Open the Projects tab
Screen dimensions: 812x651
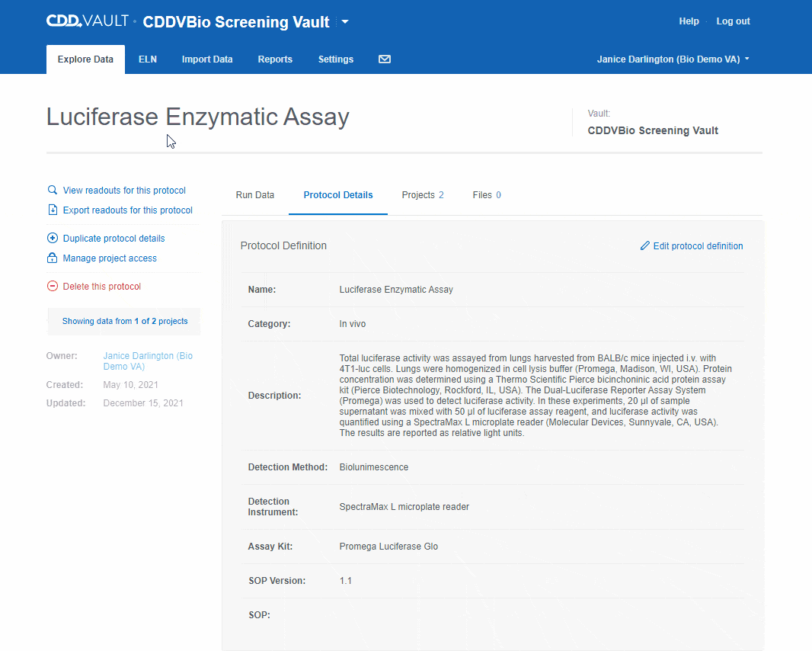(x=422, y=194)
